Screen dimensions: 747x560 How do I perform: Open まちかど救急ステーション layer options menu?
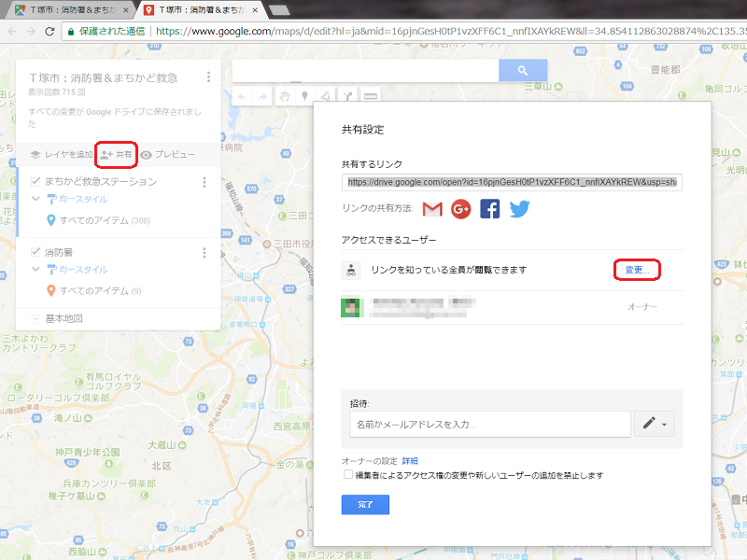tap(204, 182)
